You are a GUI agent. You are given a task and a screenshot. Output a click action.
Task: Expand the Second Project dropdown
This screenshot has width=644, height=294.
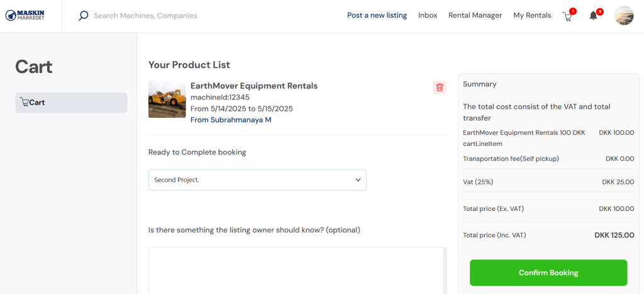257,180
